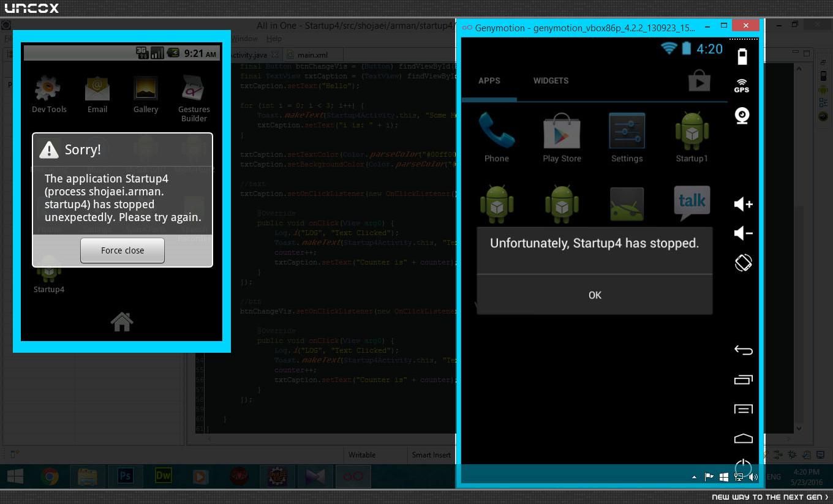
Task: Open the Help menu in Eclipse
Action: click(274, 39)
